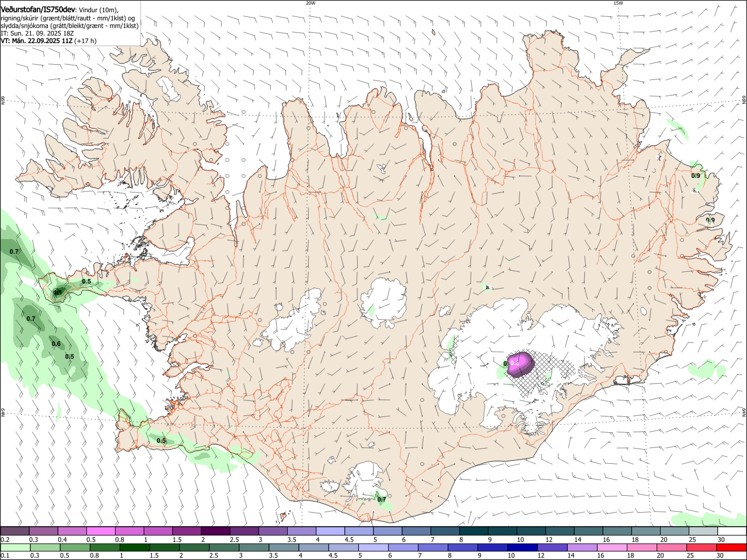Pick the red 30 swatch in rain scale

click(731, 547)
